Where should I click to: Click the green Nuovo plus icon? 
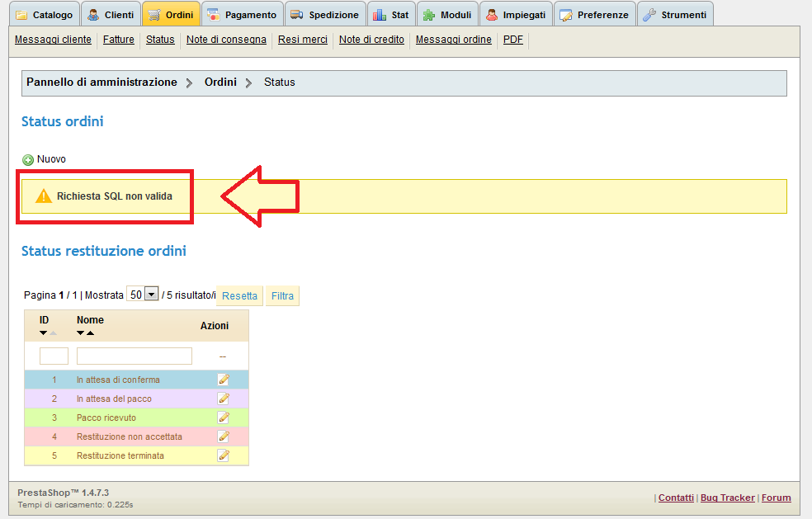pyautogui.click(x=28, y=159)
